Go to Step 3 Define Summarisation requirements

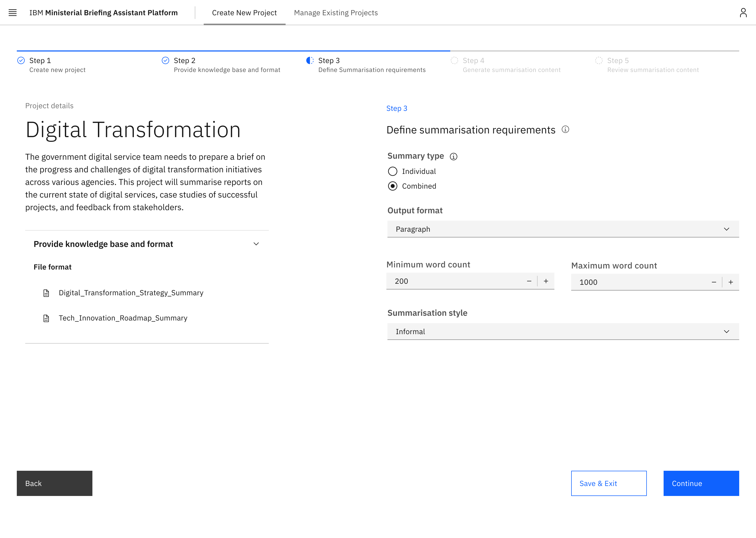tap(372, 65)
